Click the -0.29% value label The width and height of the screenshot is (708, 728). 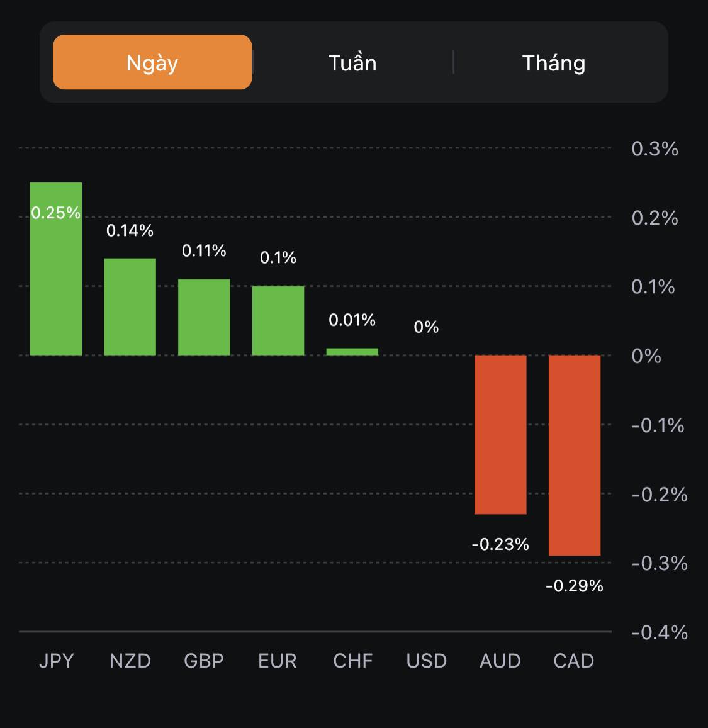tap(575, 586)
